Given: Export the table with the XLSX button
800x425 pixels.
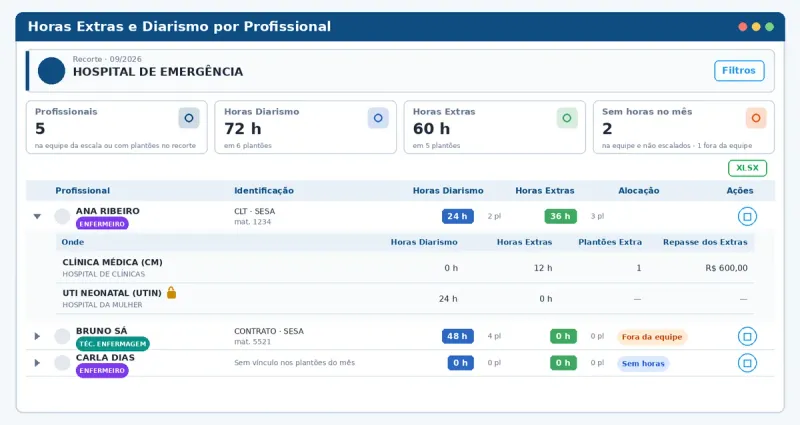Looking at the screenshot, I should tap(747, 168).
